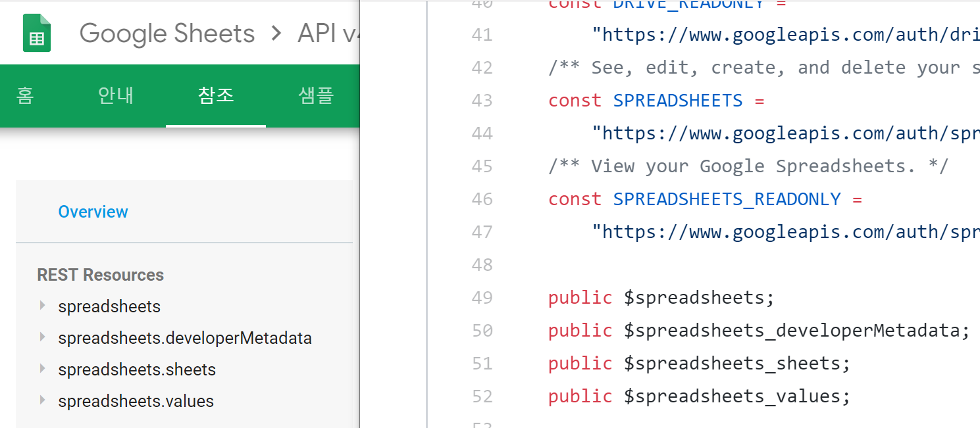Click line number 42 in code
The image size is (980, 428).
coord(482,68)
